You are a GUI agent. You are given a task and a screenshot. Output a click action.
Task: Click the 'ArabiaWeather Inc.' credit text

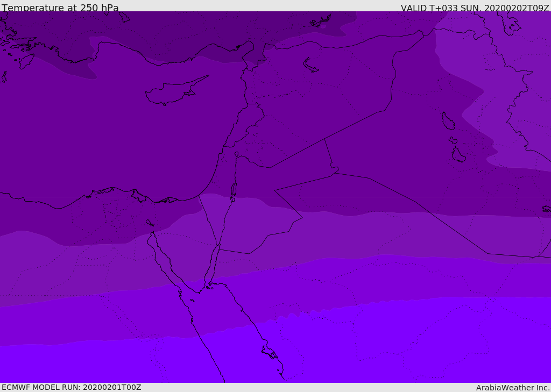(513, 388)
